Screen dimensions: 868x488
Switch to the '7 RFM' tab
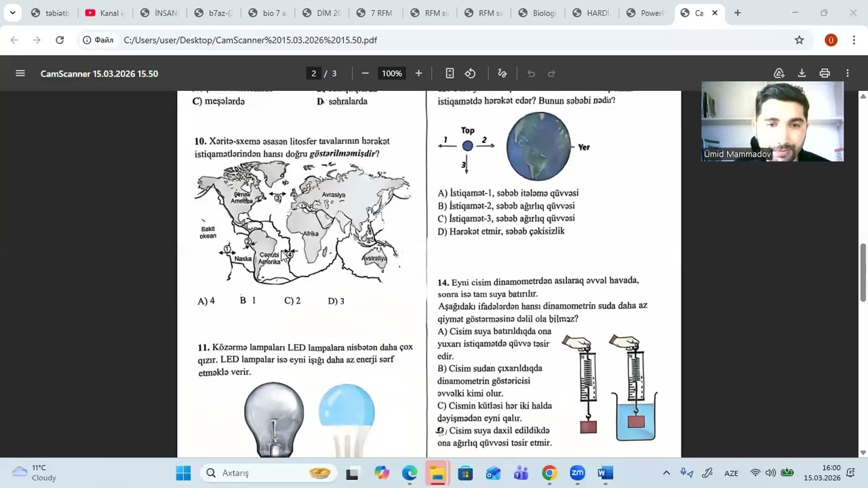point(376,13)
